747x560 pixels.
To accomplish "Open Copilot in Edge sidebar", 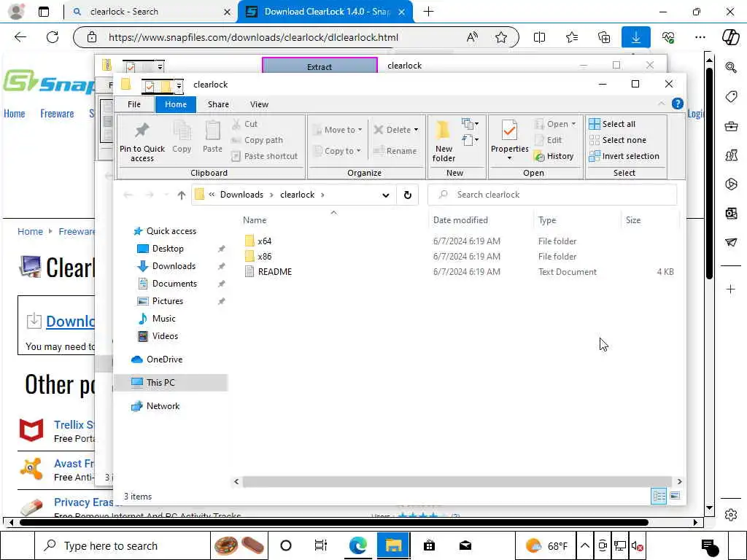I will coord(730,37).
